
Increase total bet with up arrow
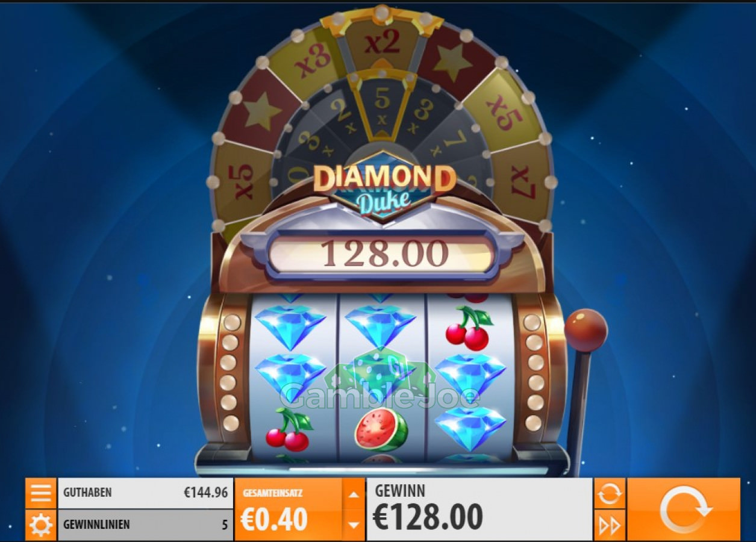[354, 494]
